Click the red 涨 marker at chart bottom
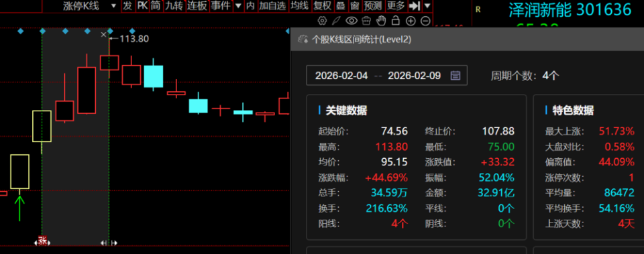 coord(42,241)
